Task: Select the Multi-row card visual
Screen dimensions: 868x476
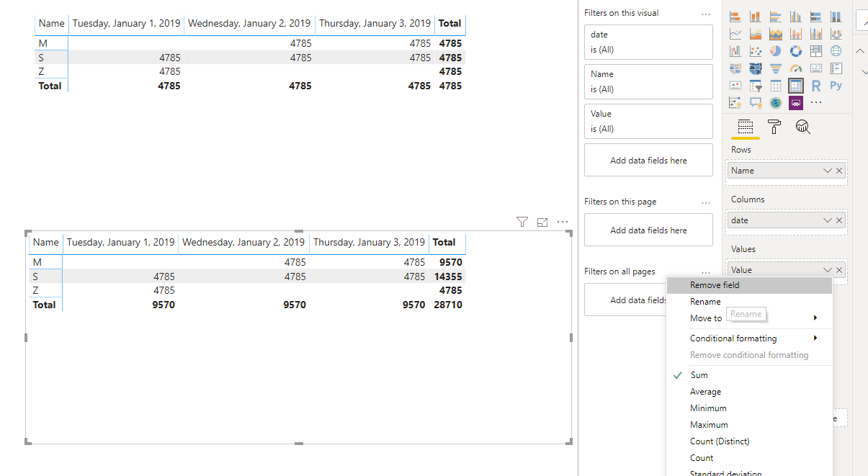Action: (836, 68)
